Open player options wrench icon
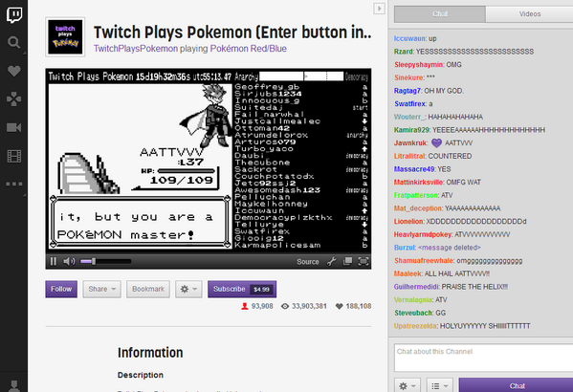This screenshot has height=392, width=573. [331, 261]
